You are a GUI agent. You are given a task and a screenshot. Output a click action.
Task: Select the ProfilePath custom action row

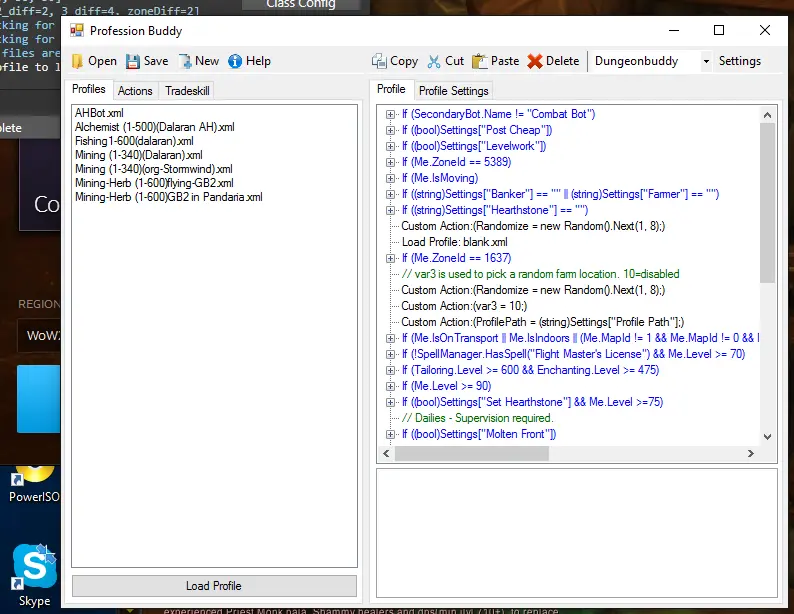tap(543, 322)
